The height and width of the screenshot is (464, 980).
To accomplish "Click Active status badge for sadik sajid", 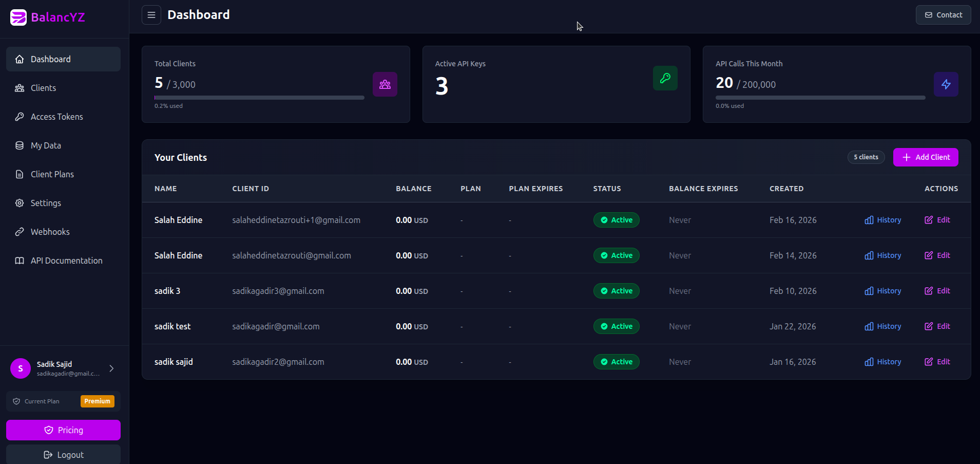I will (617, 362).
